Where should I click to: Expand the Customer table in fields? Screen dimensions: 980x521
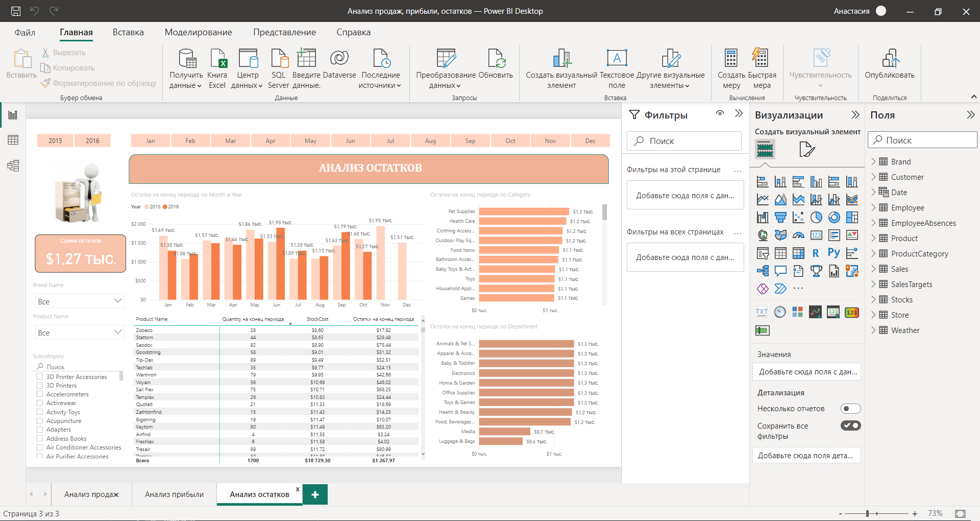pos(873,177)
